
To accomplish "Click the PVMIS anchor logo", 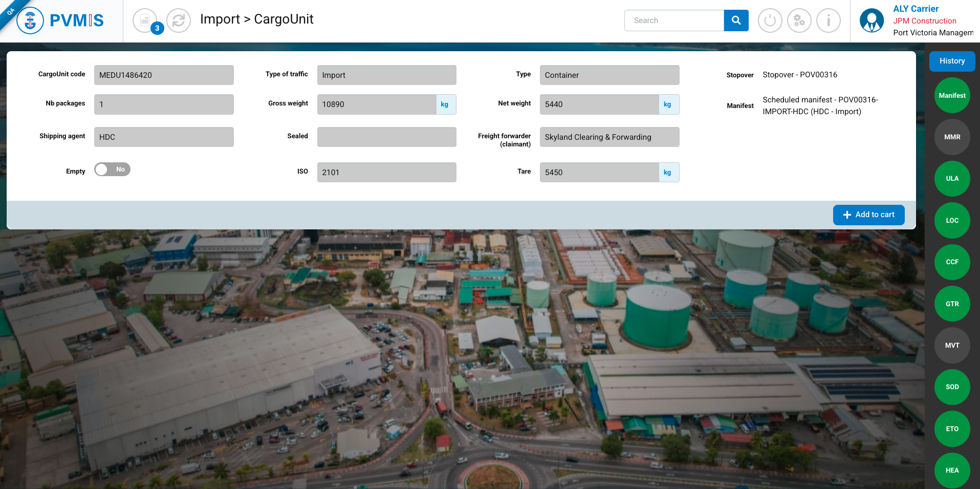I will [30, 20].
